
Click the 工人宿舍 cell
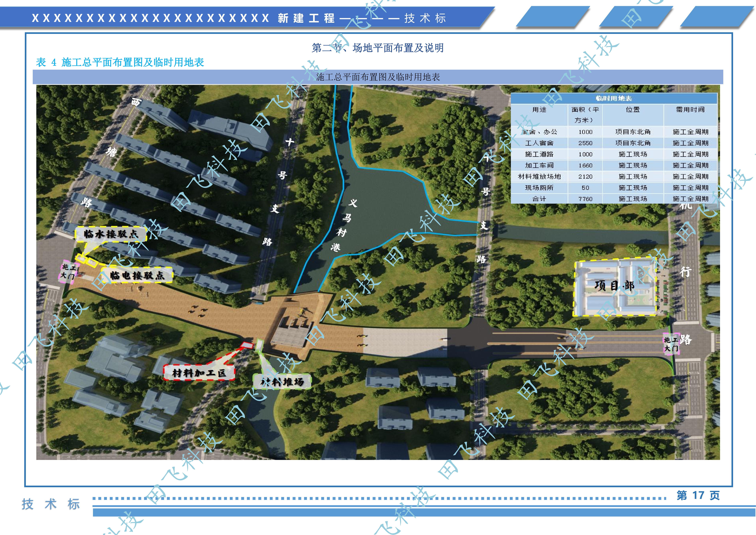pos(539,143)
